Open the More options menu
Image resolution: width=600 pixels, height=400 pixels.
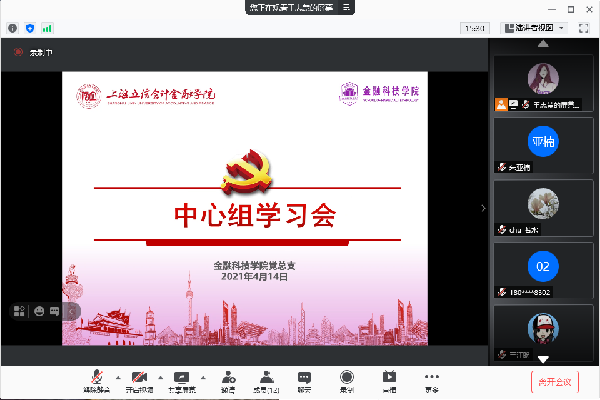point(431,378)
